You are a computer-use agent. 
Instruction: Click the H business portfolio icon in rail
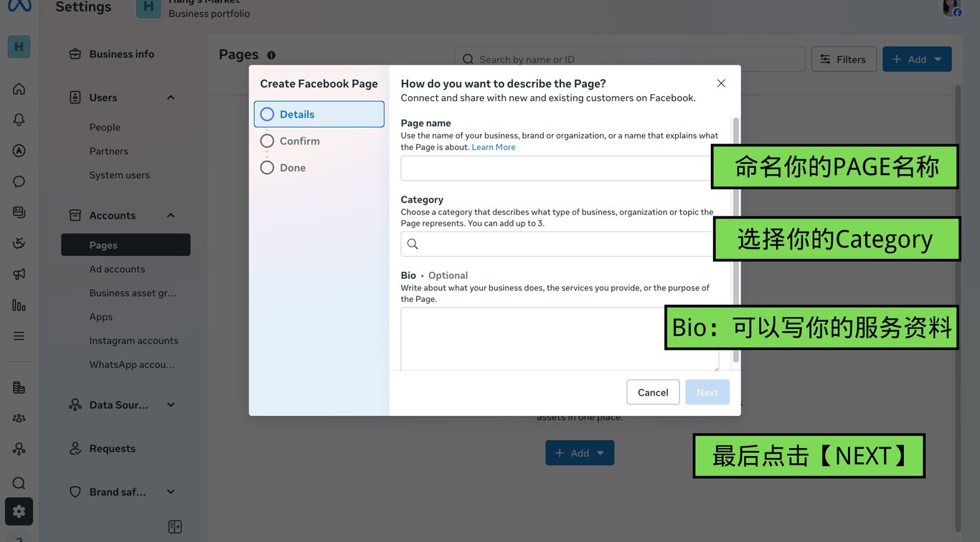[x=19, y=47]
